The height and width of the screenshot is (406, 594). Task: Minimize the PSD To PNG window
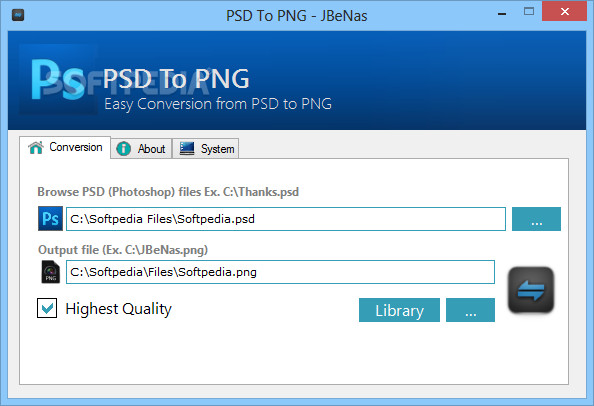pos(502,14)
